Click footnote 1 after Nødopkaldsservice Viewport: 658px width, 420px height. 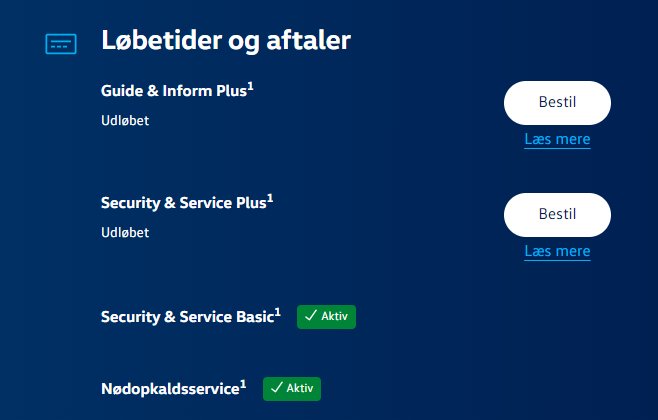[x=243, y=383]
